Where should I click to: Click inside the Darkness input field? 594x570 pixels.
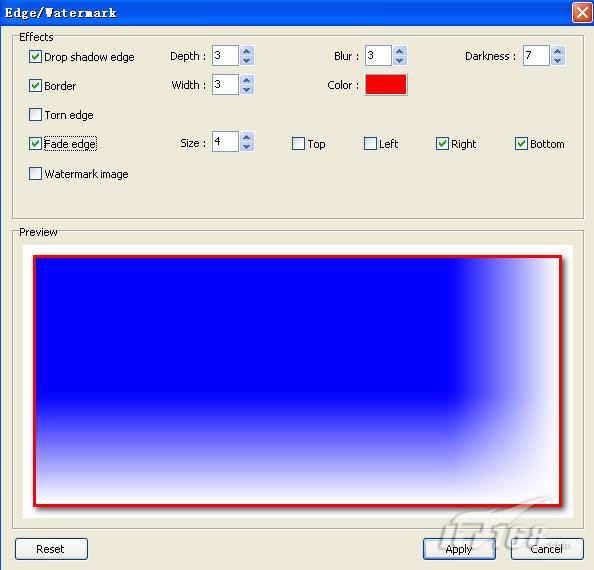pyautogui.click(x=536, y=56)
